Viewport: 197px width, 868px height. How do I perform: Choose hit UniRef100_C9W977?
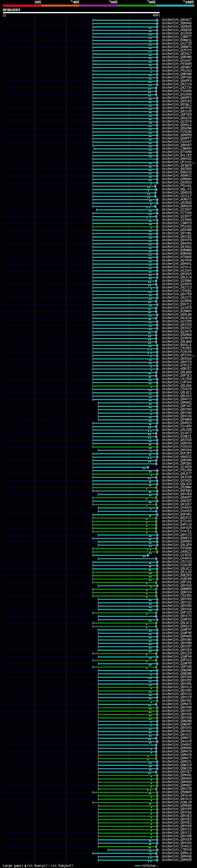(177, 37)
